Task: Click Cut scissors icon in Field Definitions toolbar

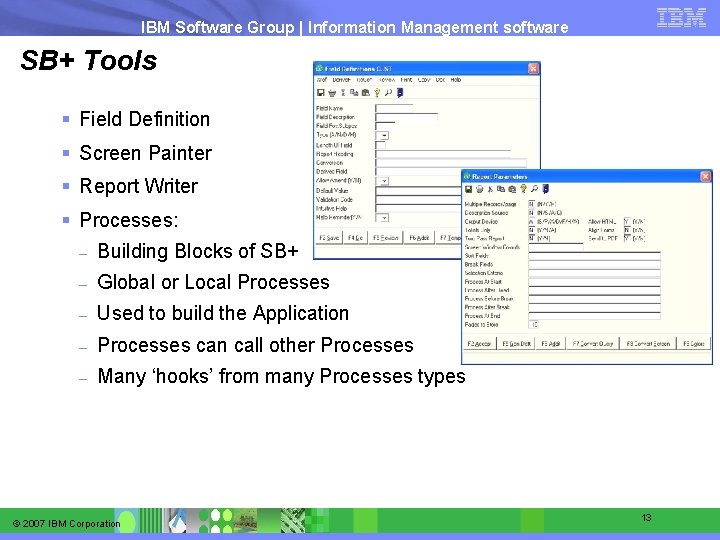Action: point(343,93)
